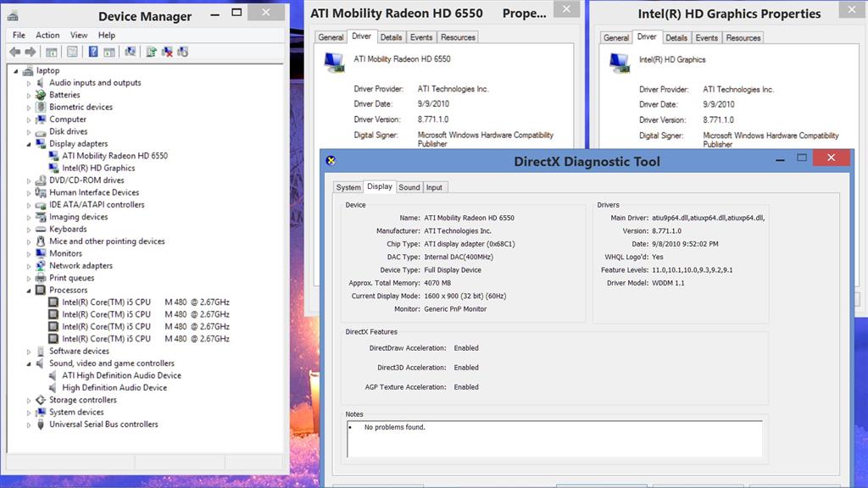Open the View menu in Device Manager

(x=79, y=35)
